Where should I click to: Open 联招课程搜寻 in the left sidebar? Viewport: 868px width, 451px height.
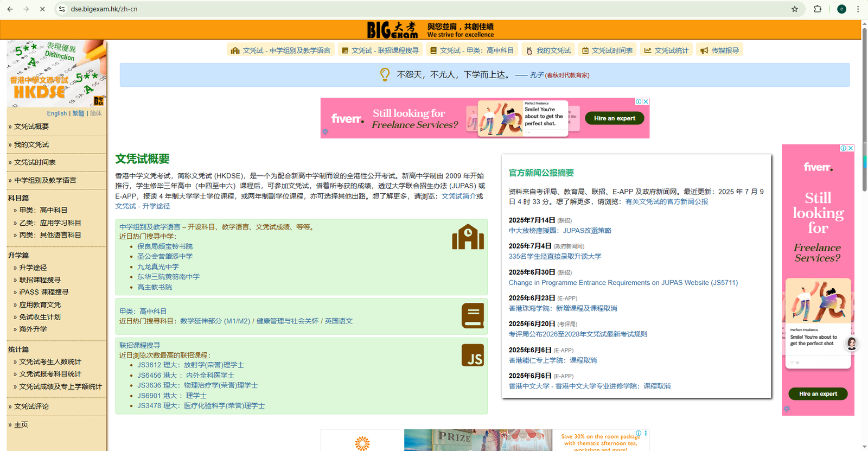pyautogui.click(x=40, y=280)
